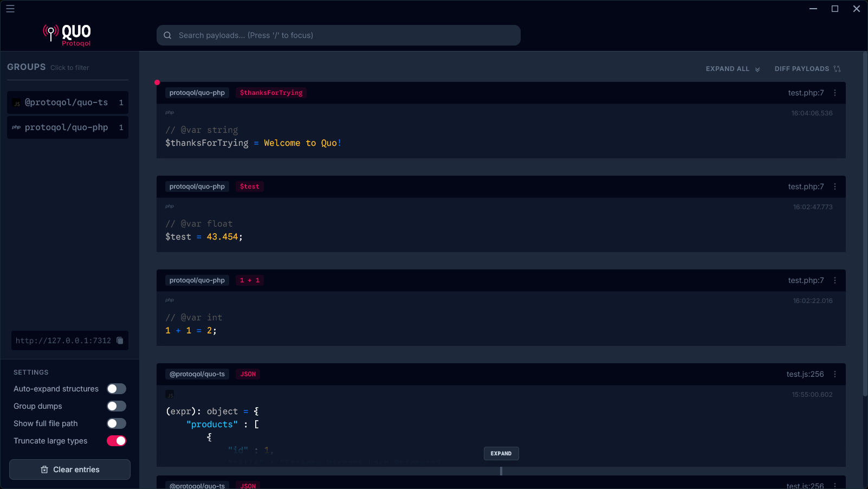This screenshot has width=868, height=489.
Task: Click @protoqol/quo-ts badge on test.js:256 card
Action: pyautogui.click(x=197, y=374)
